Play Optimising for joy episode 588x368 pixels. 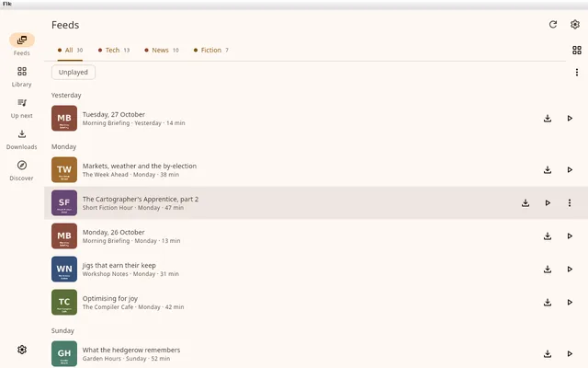tap(570, 303)
